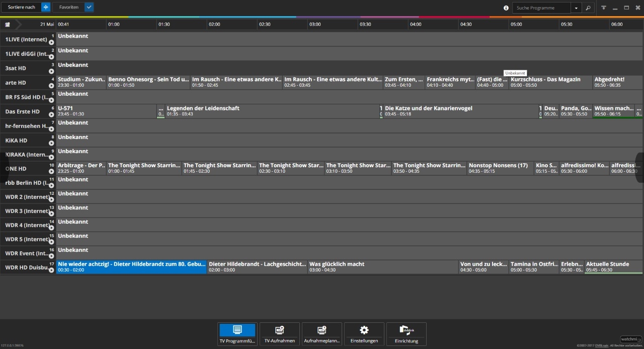Switch to the TV Programmführer tab

pyautogui.click(x=237, y=334)
